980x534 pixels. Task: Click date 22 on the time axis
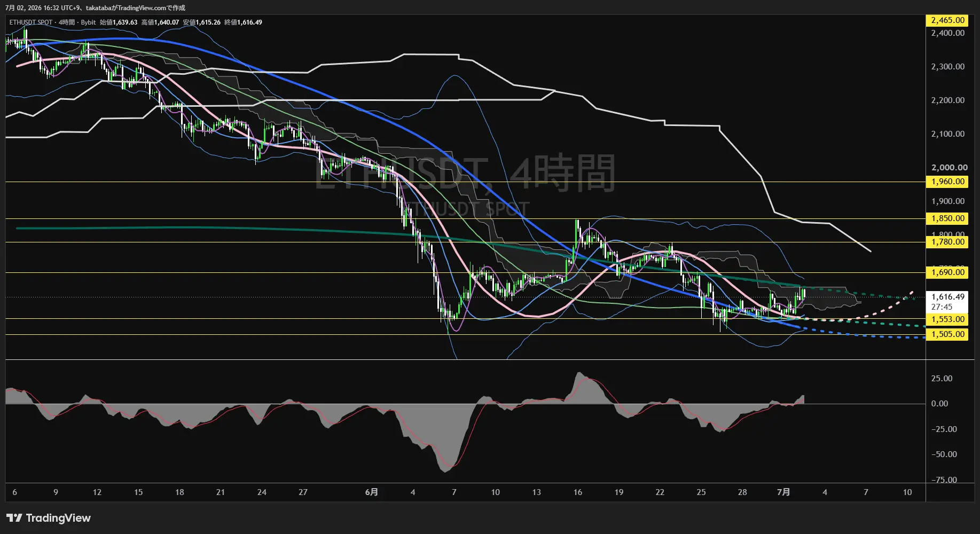660,492
